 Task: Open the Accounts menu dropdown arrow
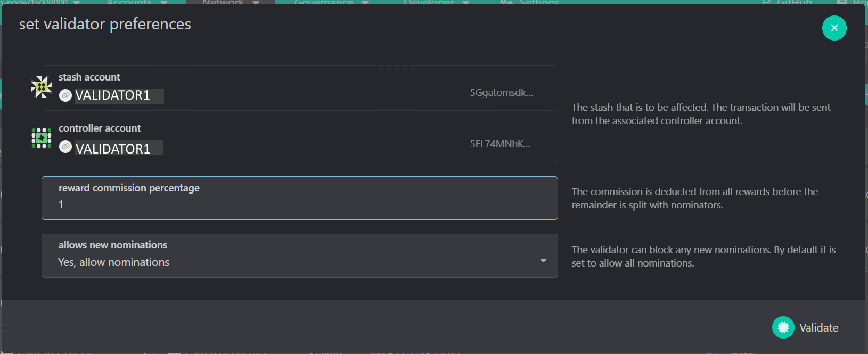(x=163, y=2)
